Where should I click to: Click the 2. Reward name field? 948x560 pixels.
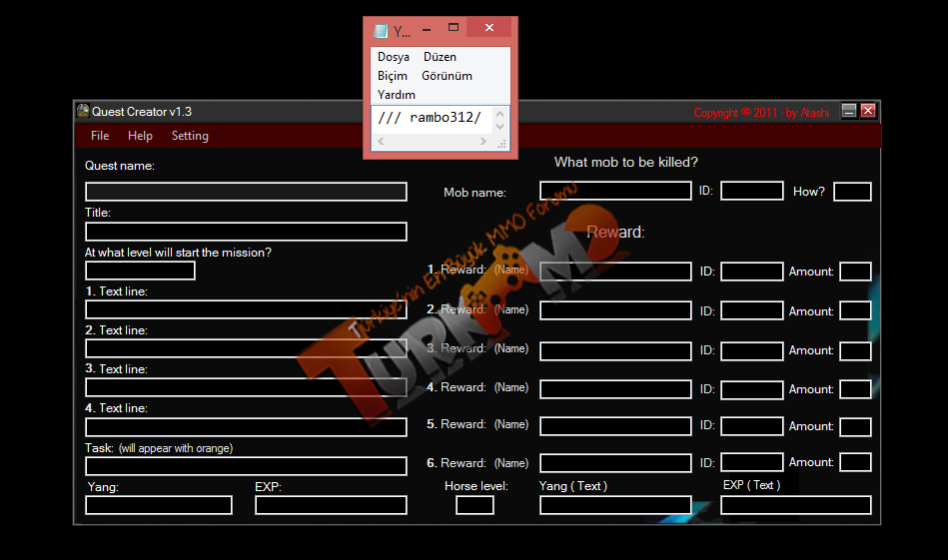tap(615, 310)
